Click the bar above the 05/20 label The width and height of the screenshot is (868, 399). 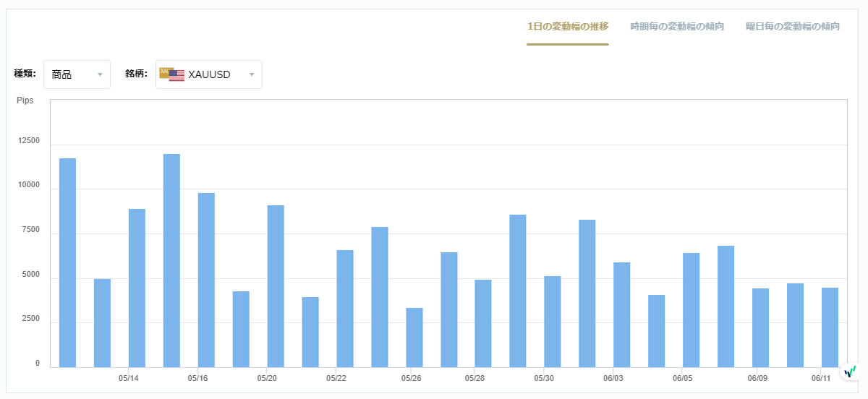tap(276, 286)
